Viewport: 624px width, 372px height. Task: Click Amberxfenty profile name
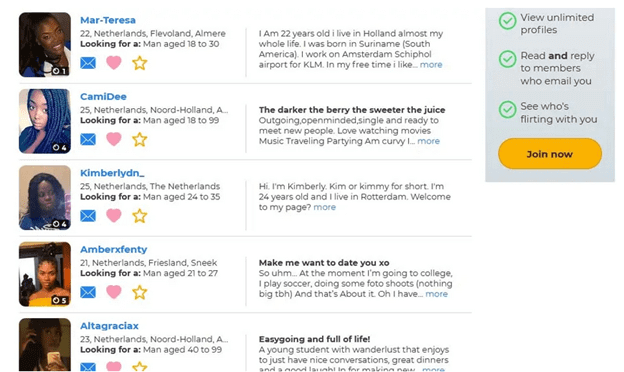tap(114, 249)
